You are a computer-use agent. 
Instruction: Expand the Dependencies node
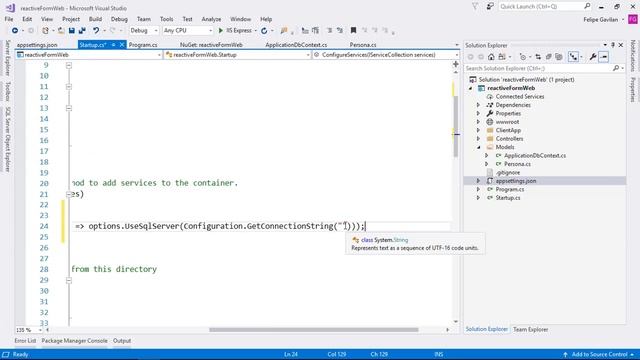pos(478,105)
